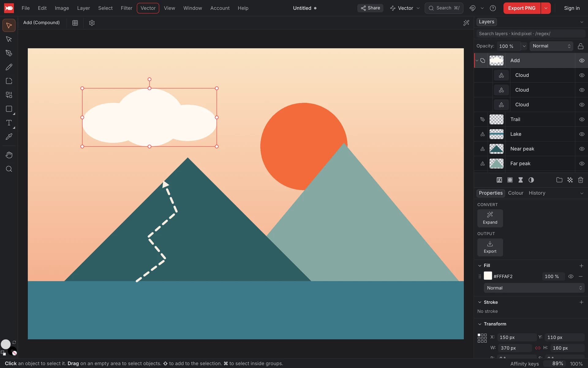Select the Rectangle shape tool
This screenshot has width=588, height=368.
9,109
